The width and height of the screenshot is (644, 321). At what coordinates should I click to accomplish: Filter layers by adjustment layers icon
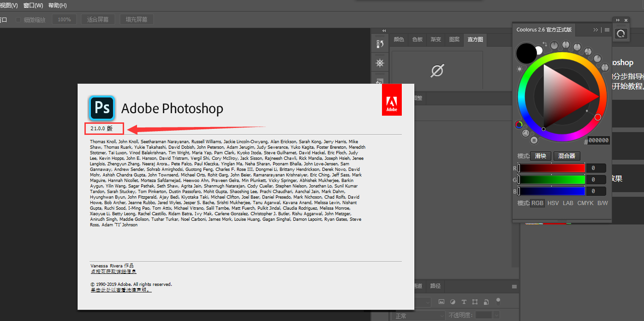(x=453, y=302)
